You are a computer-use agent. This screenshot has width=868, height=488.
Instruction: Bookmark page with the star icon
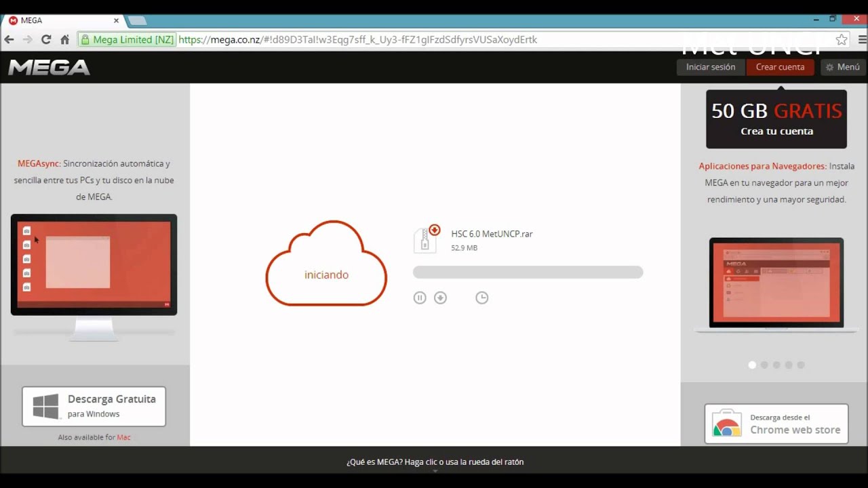(842, 40)
